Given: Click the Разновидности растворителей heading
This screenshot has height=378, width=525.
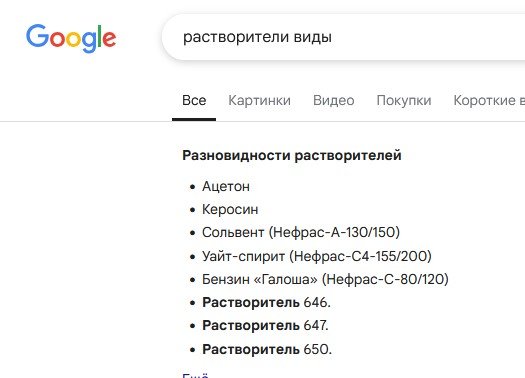Looking at the screenshot, I should (292, 155).
